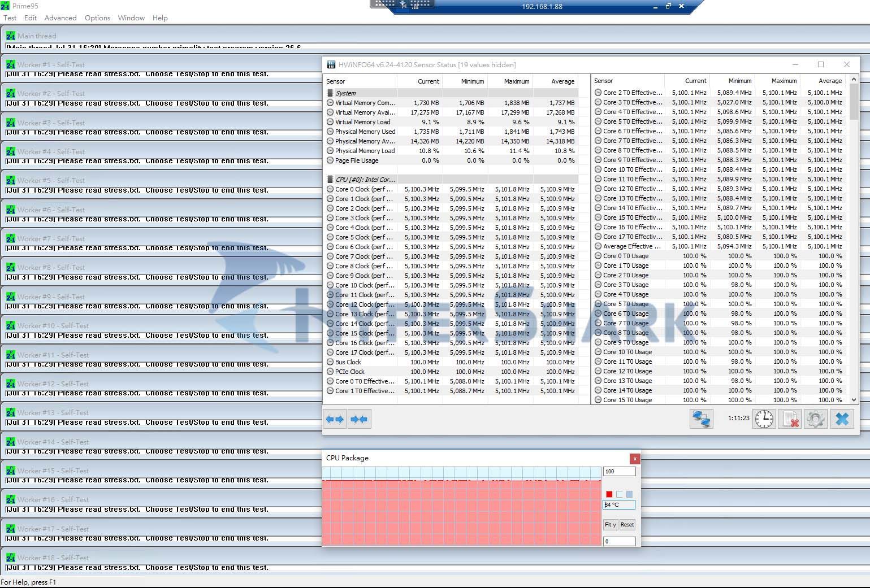The image size is (870, 588).
Task: Select the red color swatch in CPU Package
Action: tap(609, 494)
